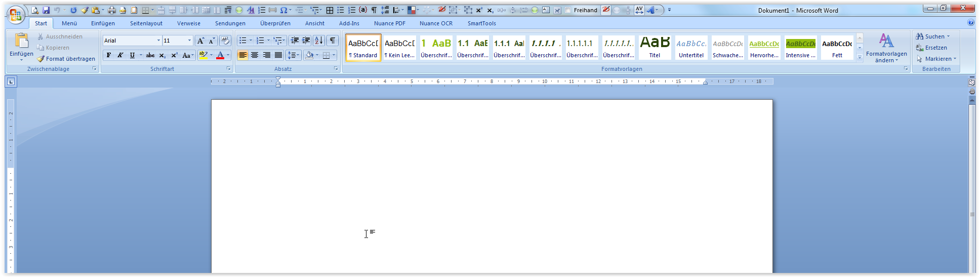Click the sort A-Z icon
The image size is (980, 277).
point(318,41)
